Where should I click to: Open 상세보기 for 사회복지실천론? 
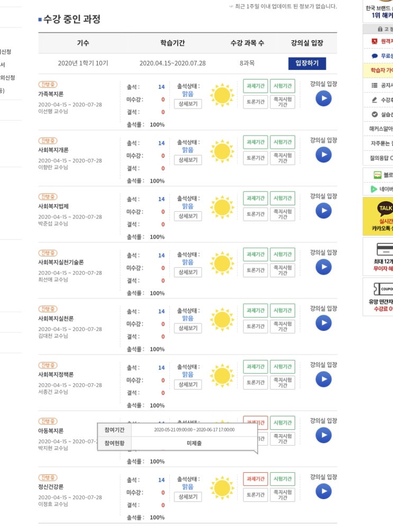coord(188,328)
